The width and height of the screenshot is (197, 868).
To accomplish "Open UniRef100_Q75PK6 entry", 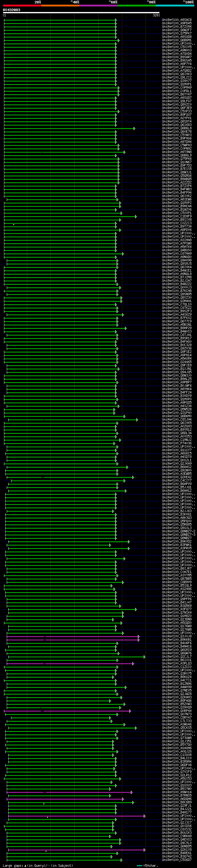I will [x=177, y=159].
